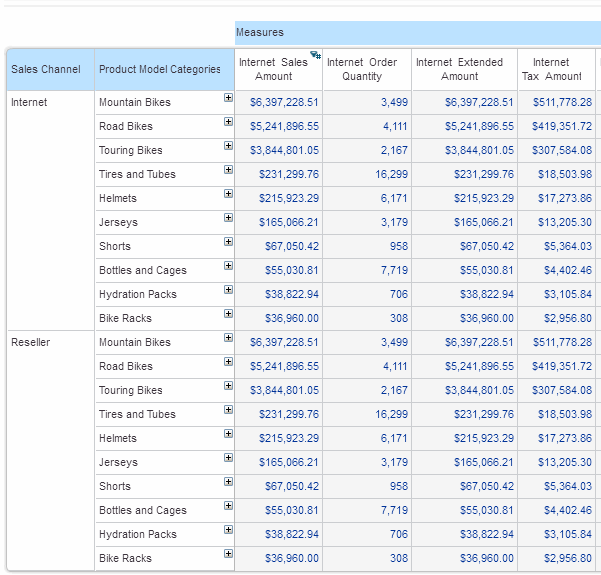The height and width of the screenshot is (575, 601).
Task: Expand Jerseys row in Internet section
Action: (228, 218)
